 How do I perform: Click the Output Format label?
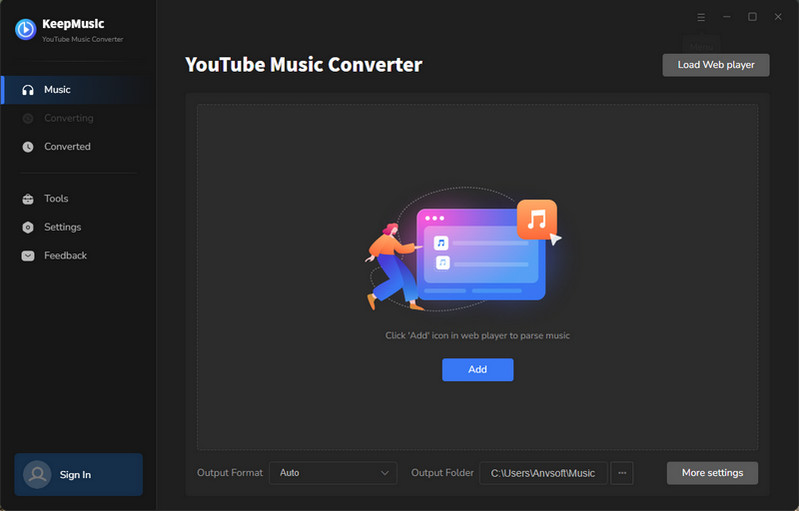pyautogui.click(x=230, y=473)
